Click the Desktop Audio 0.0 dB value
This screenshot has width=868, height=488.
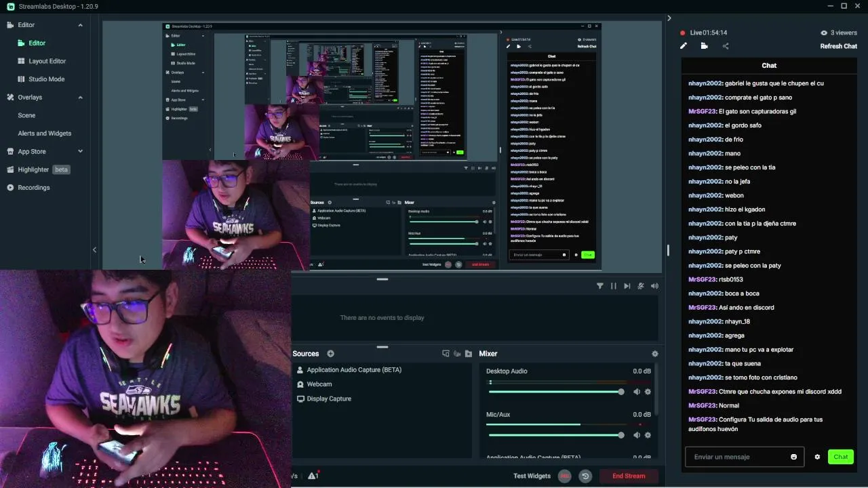642,371
